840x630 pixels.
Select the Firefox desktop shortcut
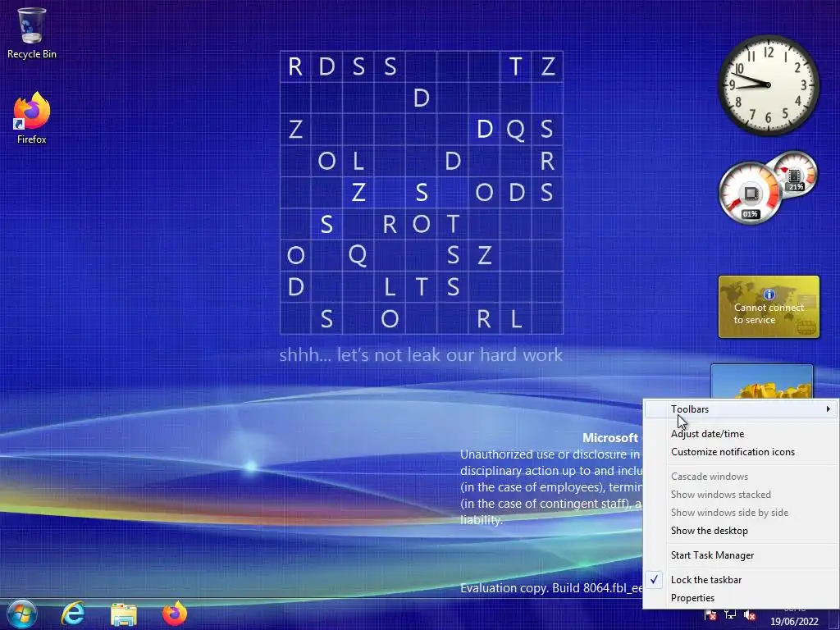click(32, 118)
